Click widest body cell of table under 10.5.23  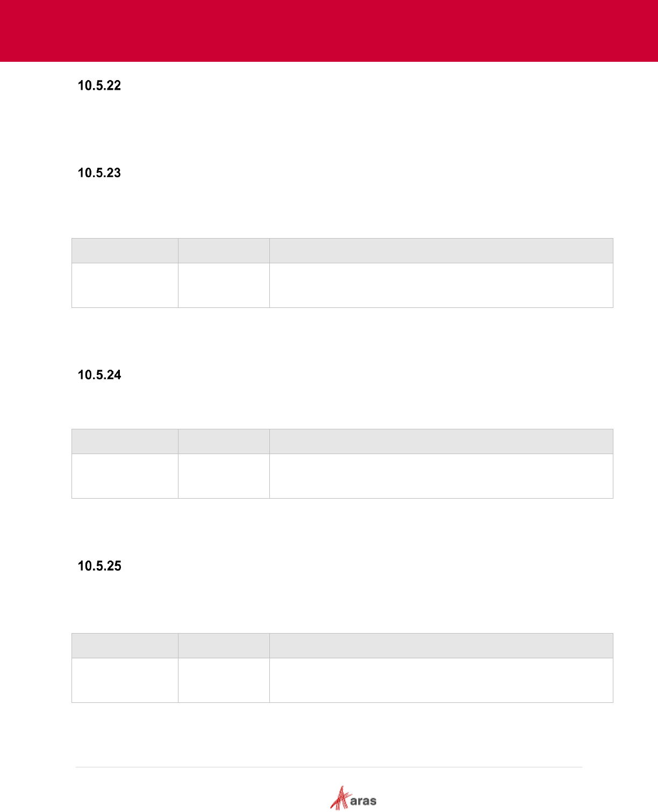coord(441,285)
